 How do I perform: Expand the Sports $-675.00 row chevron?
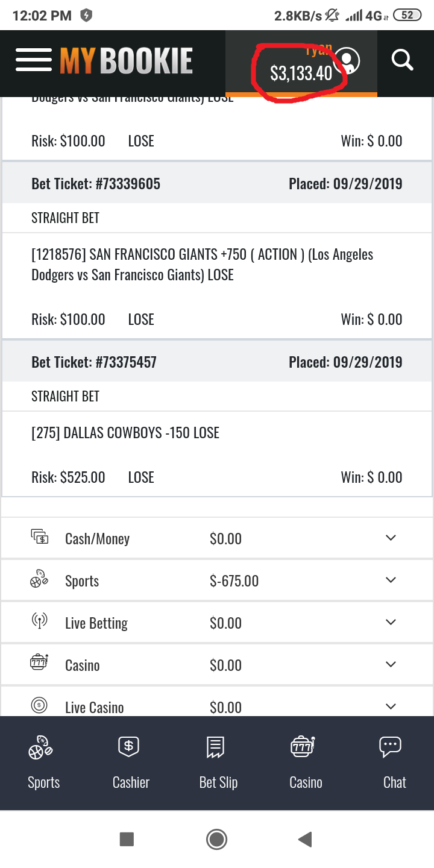[391, 580]
